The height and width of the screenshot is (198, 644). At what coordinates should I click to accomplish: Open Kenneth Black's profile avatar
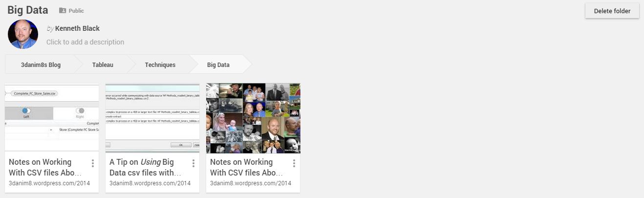pyautogui.click(x=23, y=34)
